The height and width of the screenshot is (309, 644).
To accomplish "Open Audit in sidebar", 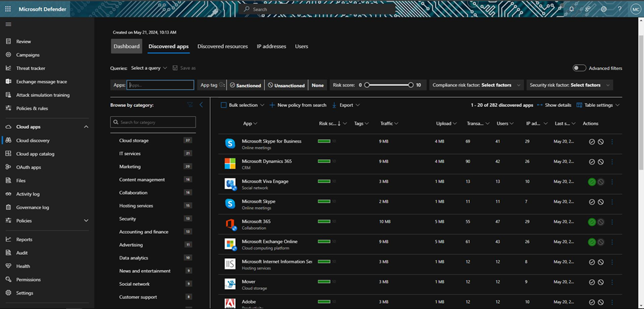I will click(22, 253).
